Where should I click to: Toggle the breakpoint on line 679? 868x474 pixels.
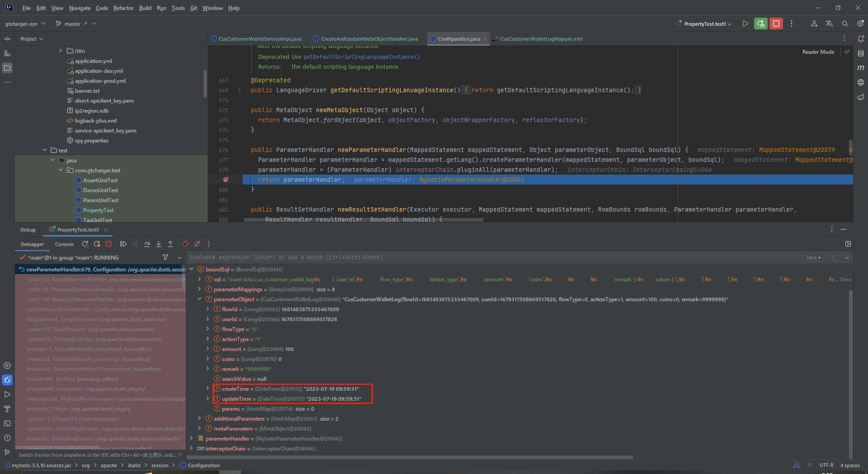click(226, 180)
